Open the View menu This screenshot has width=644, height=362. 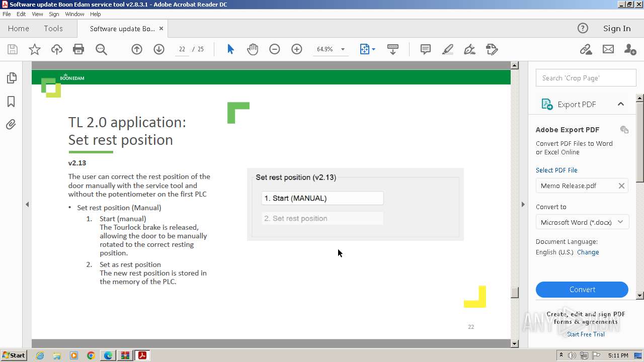pyautogui.click(x=38, y=14)
